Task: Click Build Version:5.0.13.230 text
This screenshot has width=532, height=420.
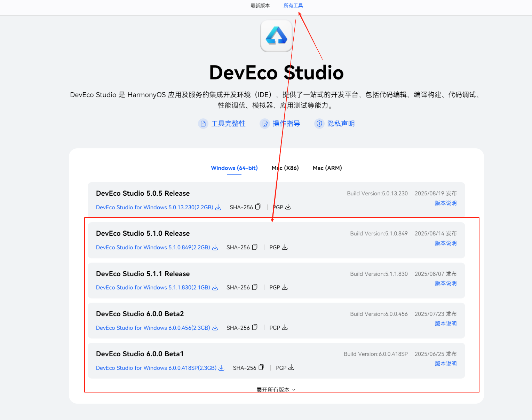Action: point(377,193)
